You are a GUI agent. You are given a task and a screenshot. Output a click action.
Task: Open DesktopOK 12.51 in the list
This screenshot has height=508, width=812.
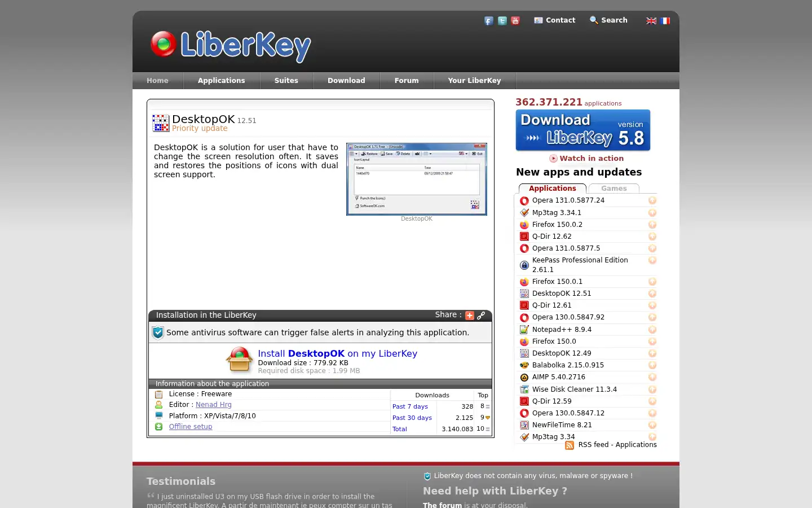click(562, 294)
